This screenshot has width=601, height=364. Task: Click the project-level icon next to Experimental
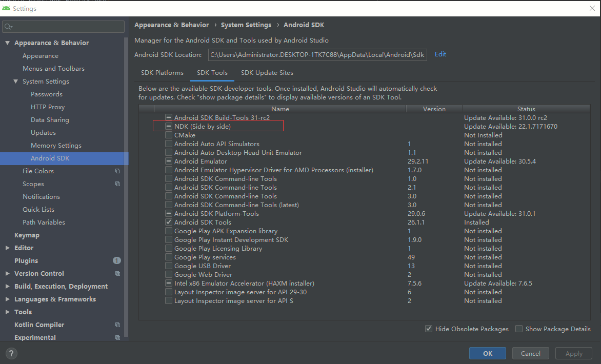click(x=117, y=337)
